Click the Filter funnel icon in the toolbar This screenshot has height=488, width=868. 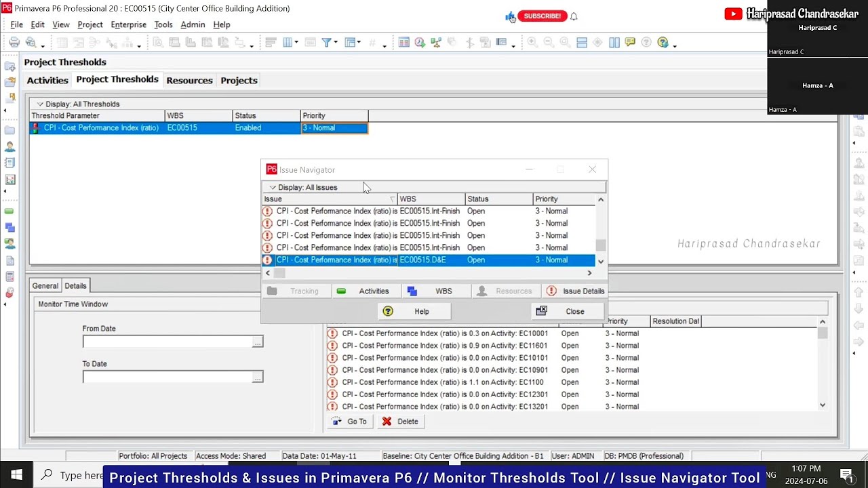pos(326,42)
